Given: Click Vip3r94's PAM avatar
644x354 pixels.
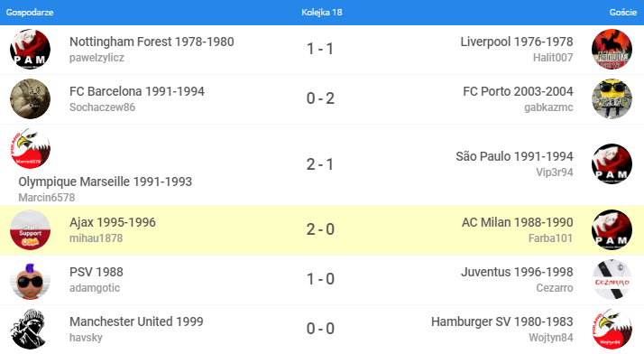Looking at the screenshot, I should (x=612, y=164).
